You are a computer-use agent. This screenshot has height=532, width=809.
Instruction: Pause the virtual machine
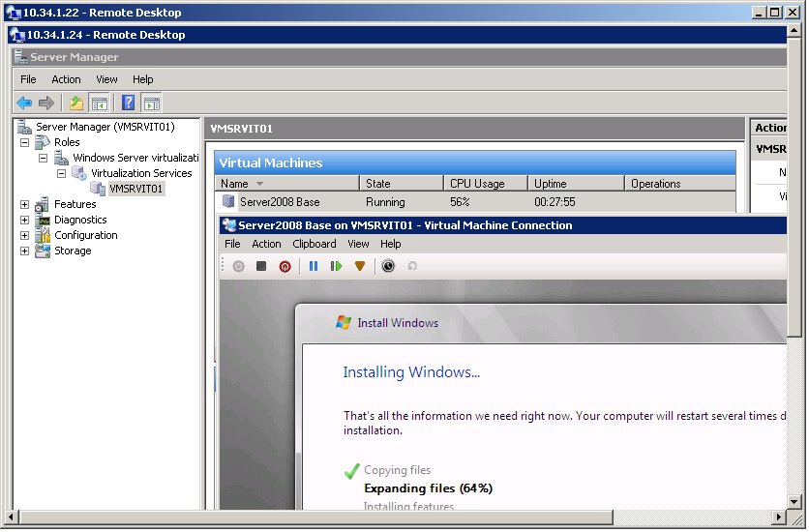314,267
